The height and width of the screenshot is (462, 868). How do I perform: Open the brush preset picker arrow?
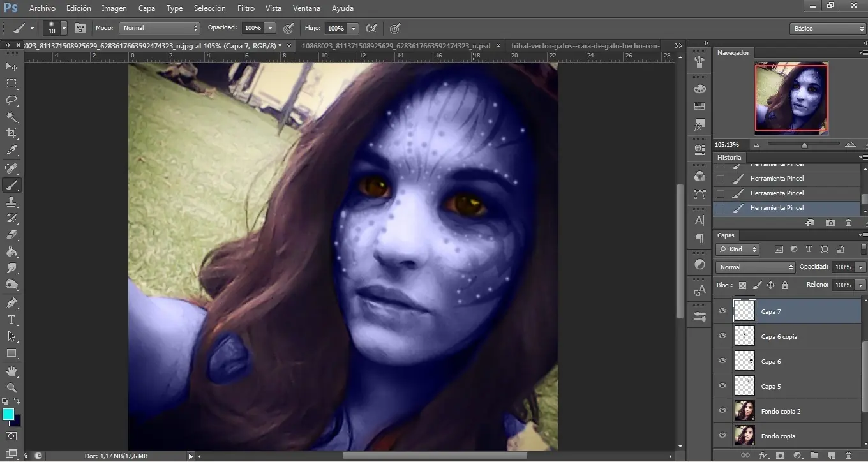tap(63, 28)
